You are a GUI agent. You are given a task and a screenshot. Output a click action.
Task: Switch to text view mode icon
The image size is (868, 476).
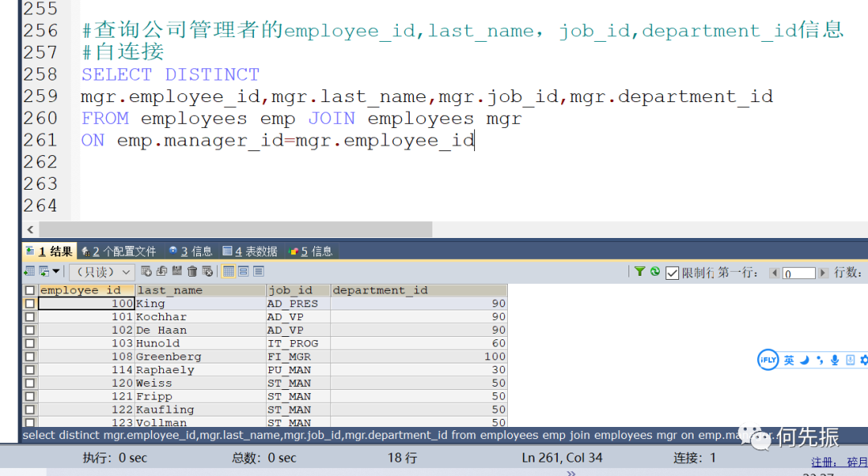point(259,271)
